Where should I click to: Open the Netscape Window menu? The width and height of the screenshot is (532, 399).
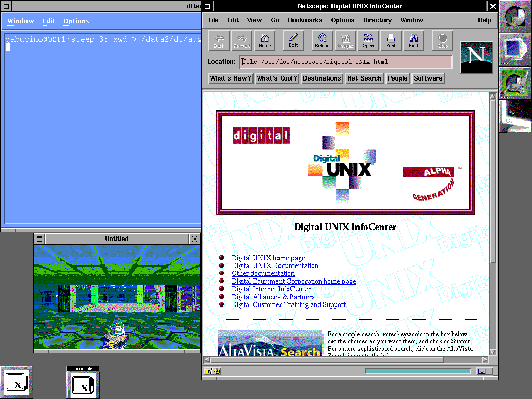pos(411,20)
